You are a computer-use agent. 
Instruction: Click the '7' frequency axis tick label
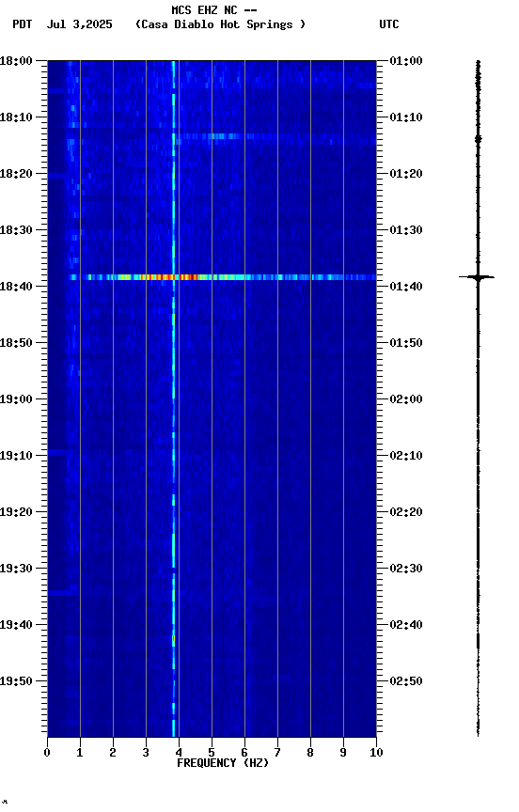coord(277,753)
